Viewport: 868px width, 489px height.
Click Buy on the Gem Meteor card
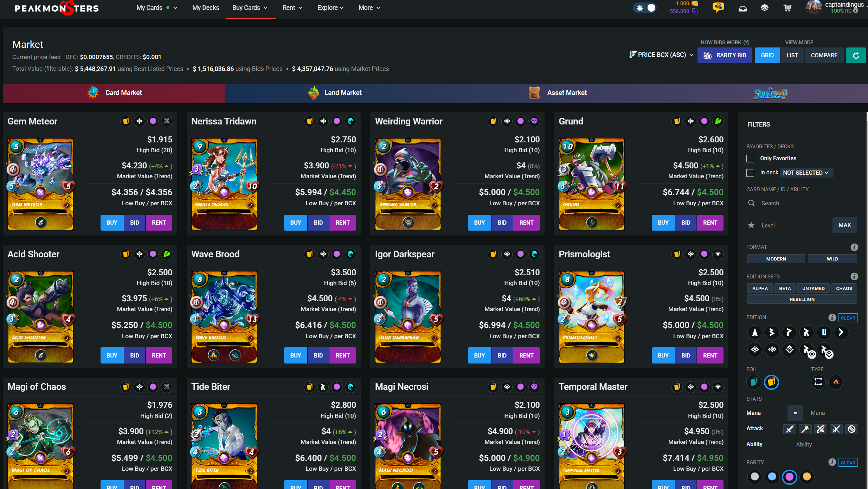(112, 223)
